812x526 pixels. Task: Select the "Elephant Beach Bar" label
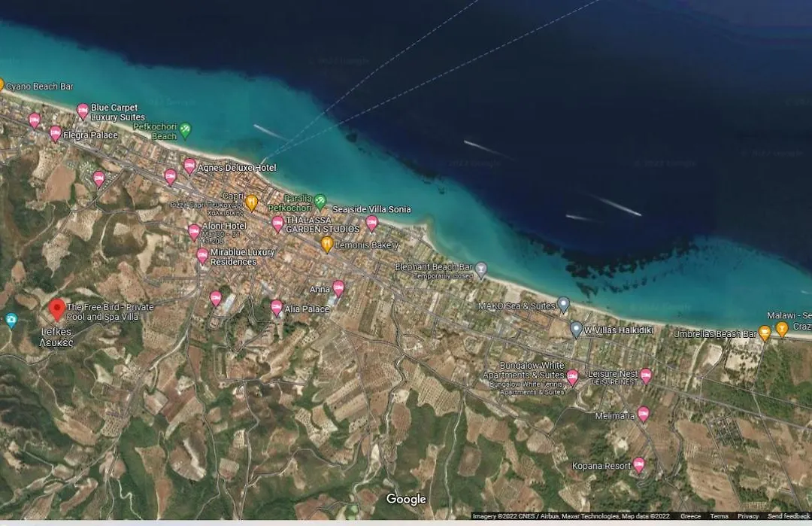[434, 266]
